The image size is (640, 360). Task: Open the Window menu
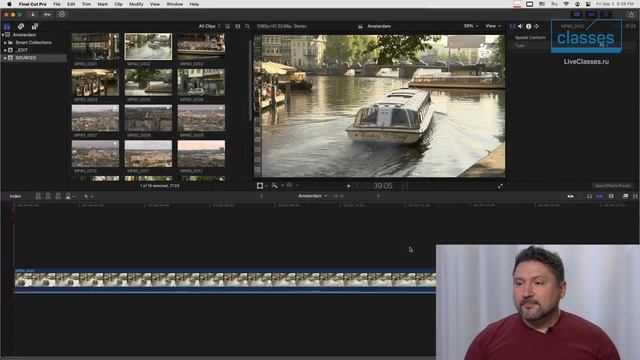tap(175, 4)
